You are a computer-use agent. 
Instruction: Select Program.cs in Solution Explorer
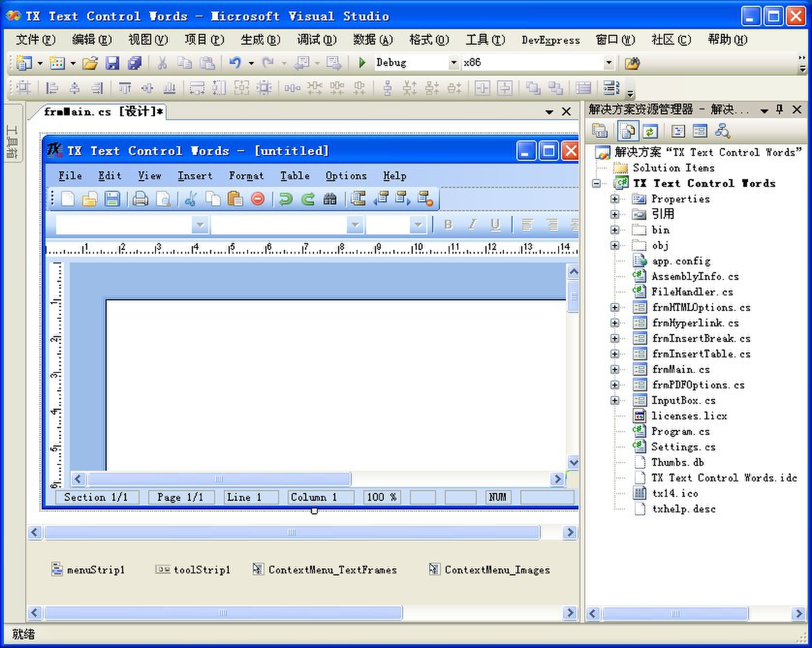click(x=680, y=432)
